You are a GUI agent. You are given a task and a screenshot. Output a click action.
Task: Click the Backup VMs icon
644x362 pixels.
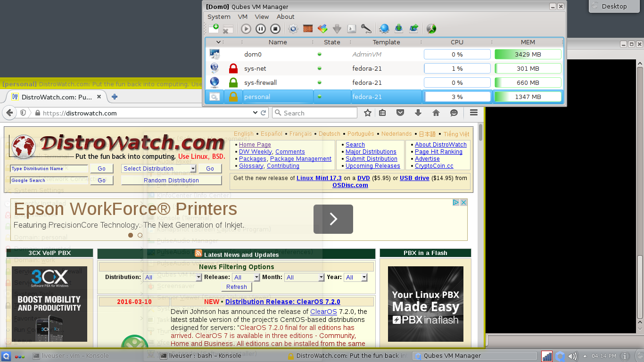click(399, 29)
